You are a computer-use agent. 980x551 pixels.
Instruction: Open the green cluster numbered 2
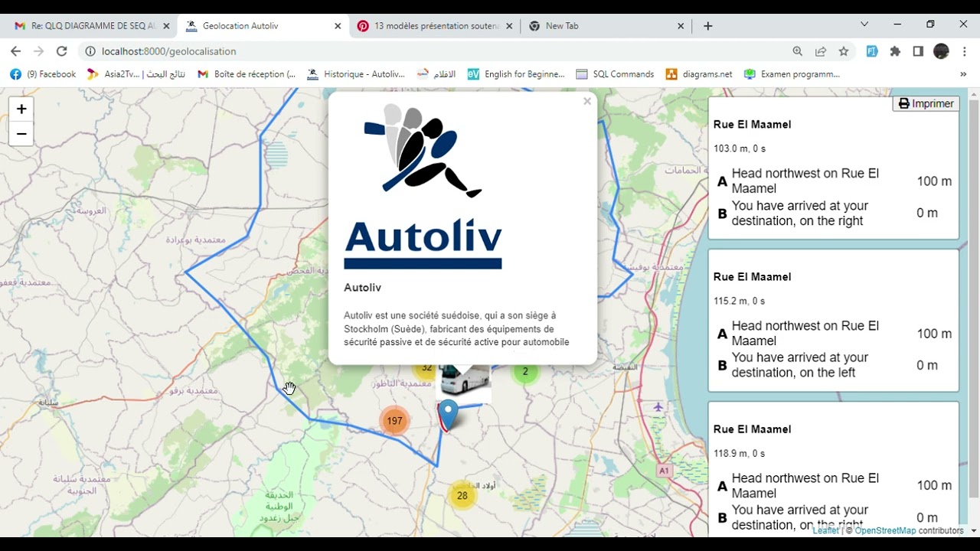[x=525, y=372]
